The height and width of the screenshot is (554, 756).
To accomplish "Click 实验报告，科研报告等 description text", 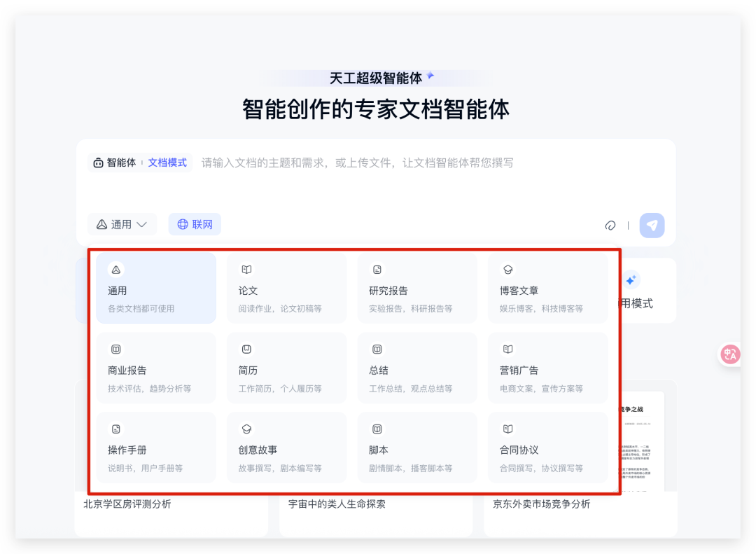I will pos(411,309).
